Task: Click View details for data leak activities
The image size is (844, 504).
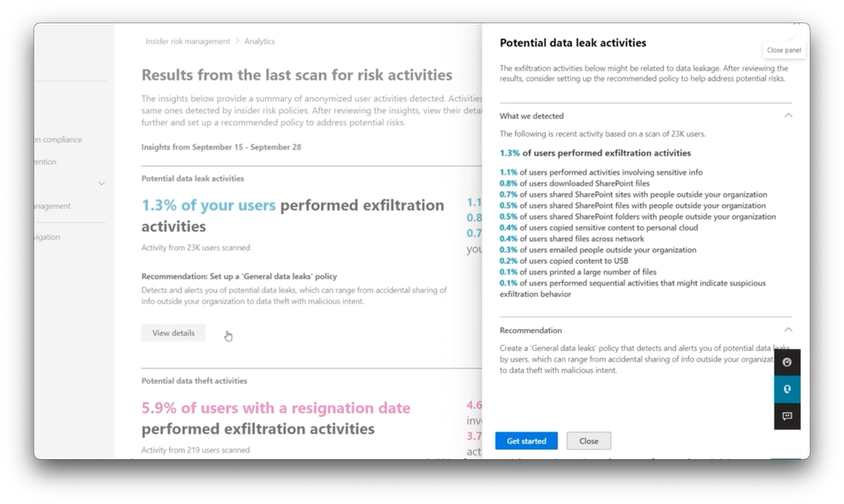Action: point(173,333)
